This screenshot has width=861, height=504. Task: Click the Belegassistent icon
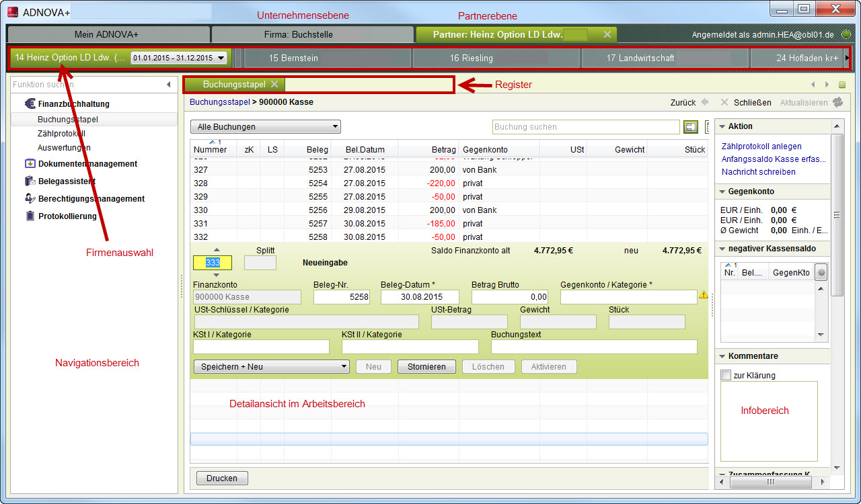(30, 181)
